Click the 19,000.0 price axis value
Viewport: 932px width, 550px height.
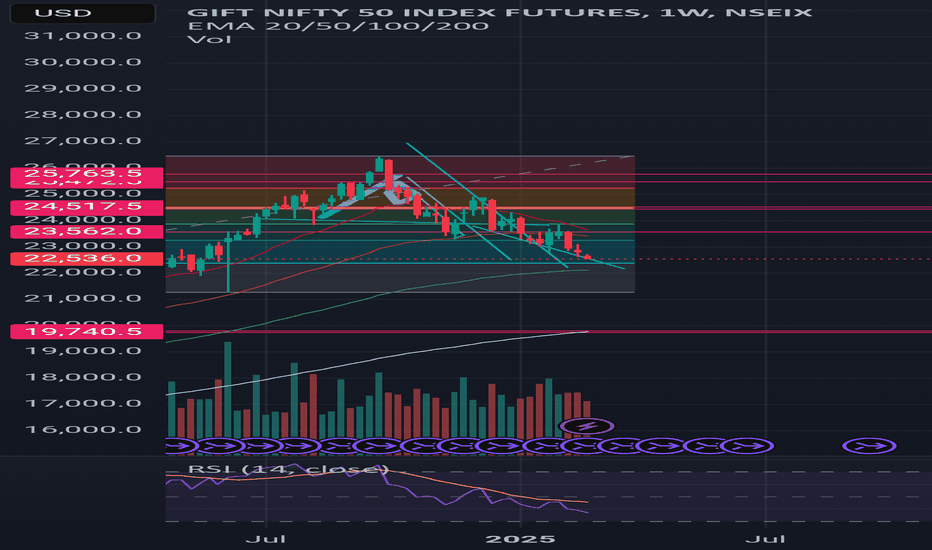click(x=83, y=351)
